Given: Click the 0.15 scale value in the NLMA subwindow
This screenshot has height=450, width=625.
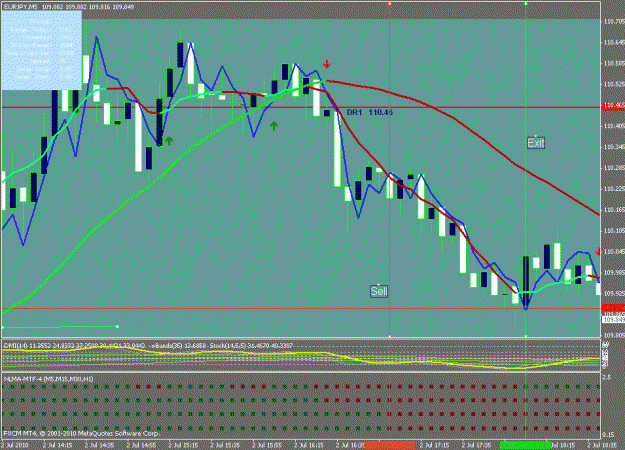Looking at the screenshot, I should [608, 434].
